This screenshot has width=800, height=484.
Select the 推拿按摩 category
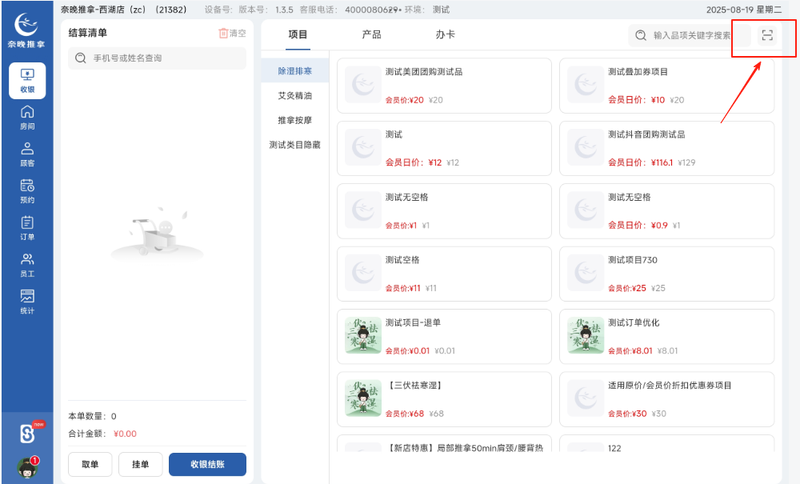[295, 120]
